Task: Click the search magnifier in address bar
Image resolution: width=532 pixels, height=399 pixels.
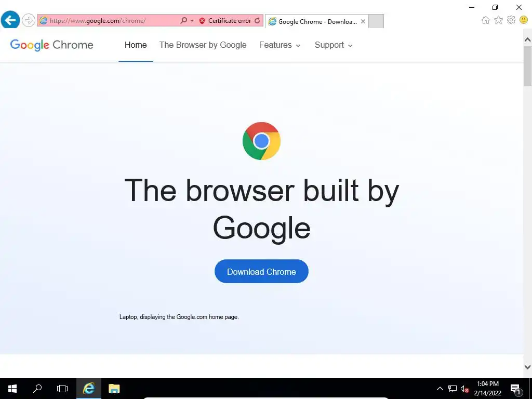Action: click(183, 20)
